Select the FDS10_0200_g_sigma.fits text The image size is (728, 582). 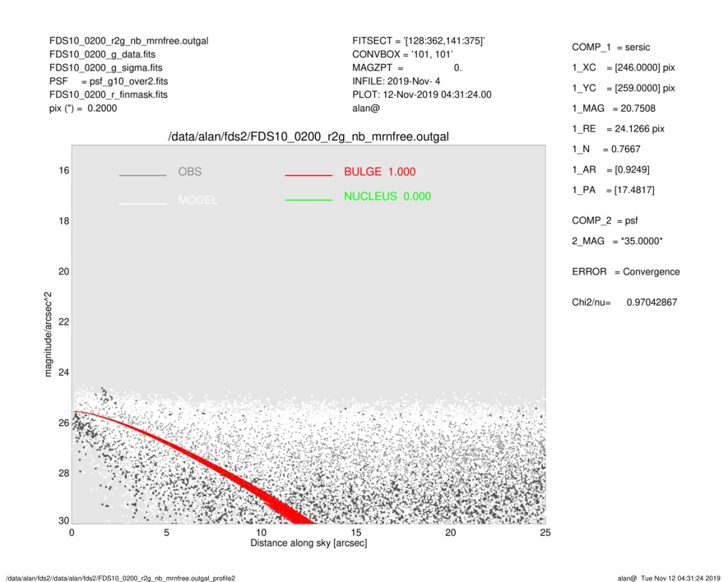pyautogui.click(x=106, y=67)
